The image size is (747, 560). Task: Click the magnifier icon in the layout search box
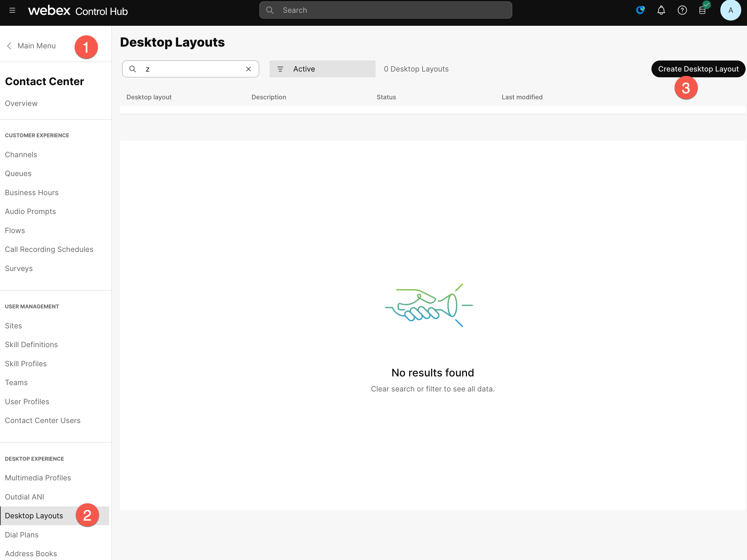(133, 69)
